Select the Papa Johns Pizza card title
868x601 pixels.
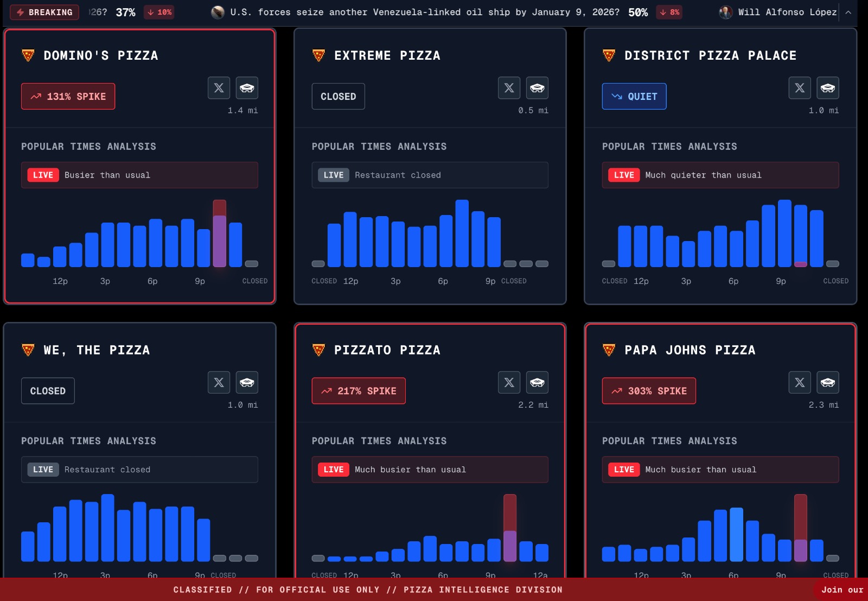tap(690, 350)
